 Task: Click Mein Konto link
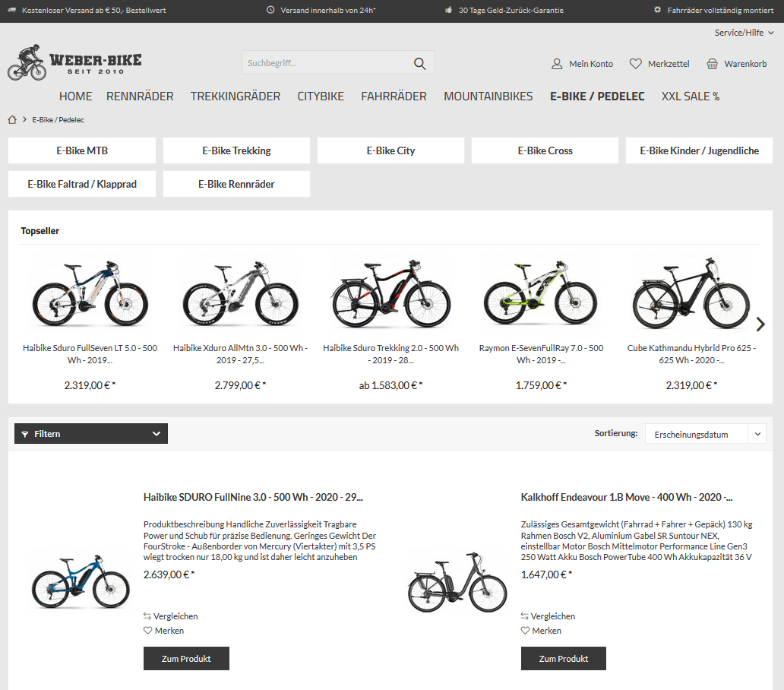[583, 64]
